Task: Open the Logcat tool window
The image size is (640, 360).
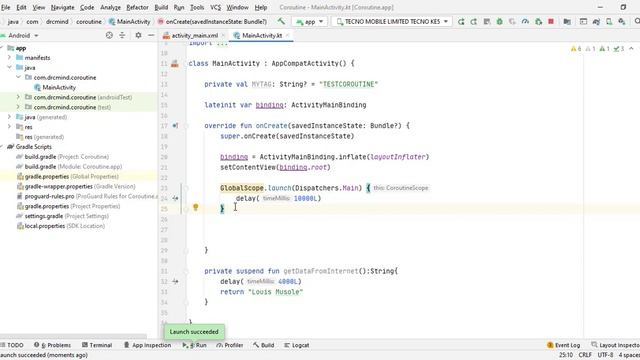Action: tap(297, 345)
